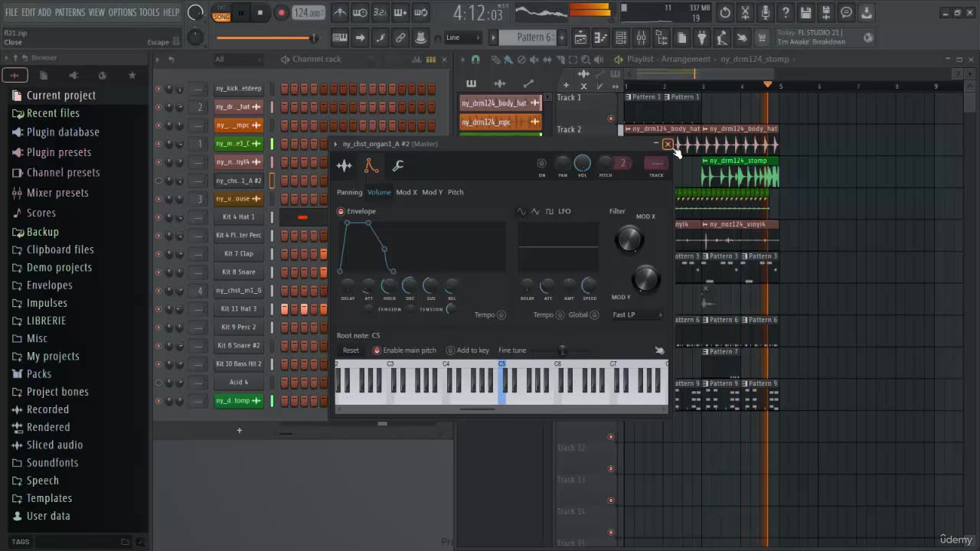Open the wrench settings tab in channel window

click(x=397, y=165)
